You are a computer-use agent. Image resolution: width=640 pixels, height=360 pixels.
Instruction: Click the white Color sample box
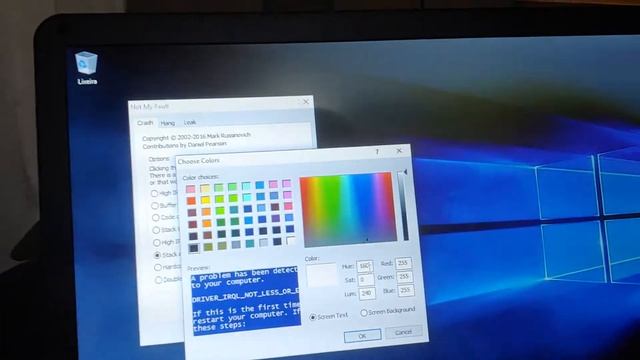pos(322,275)
